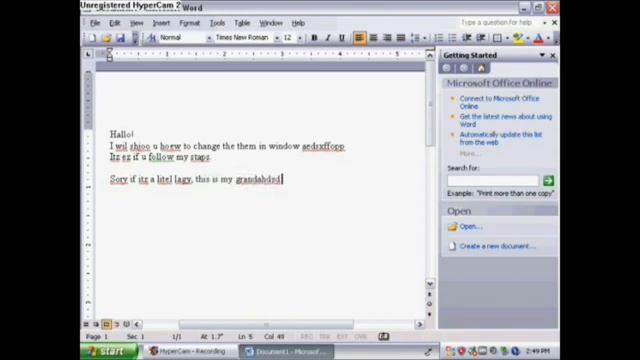Open the Table menu
640x360 pixels.
[x=242, y=23]
